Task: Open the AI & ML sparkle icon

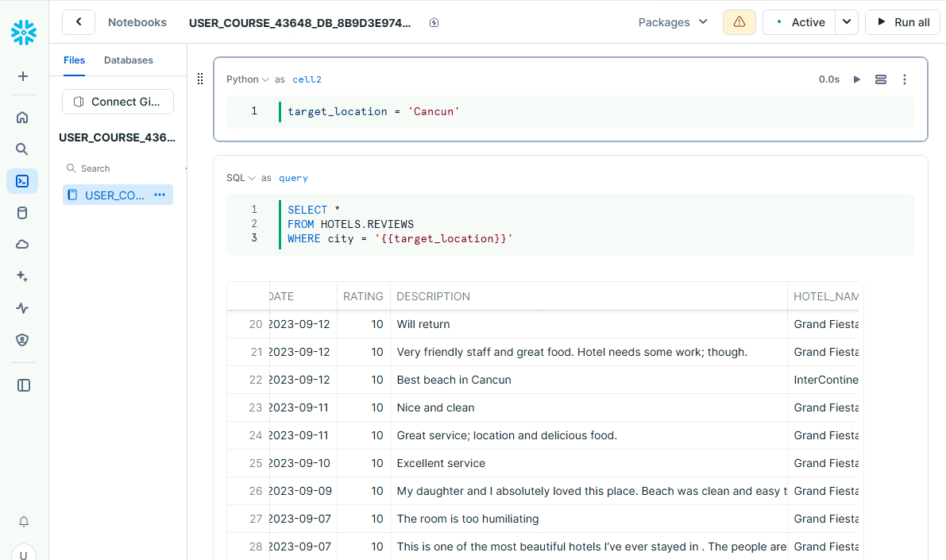Action: tap(22, 276)
